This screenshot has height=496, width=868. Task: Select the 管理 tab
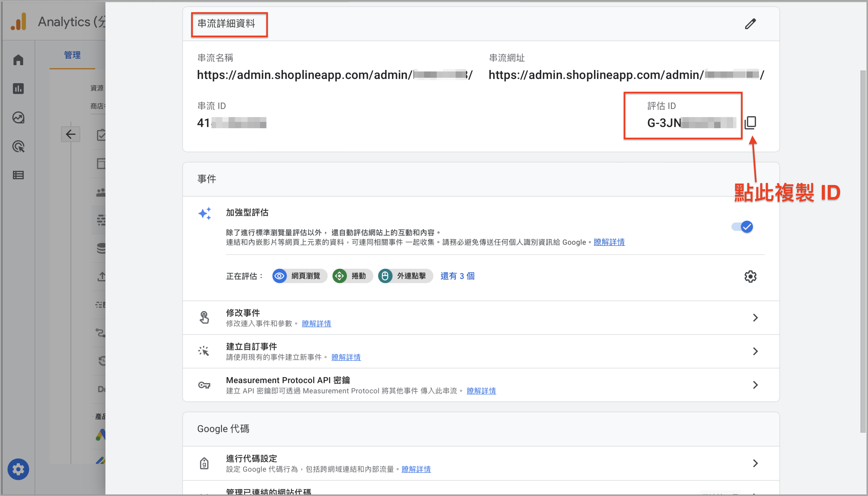tap(72, 55)
